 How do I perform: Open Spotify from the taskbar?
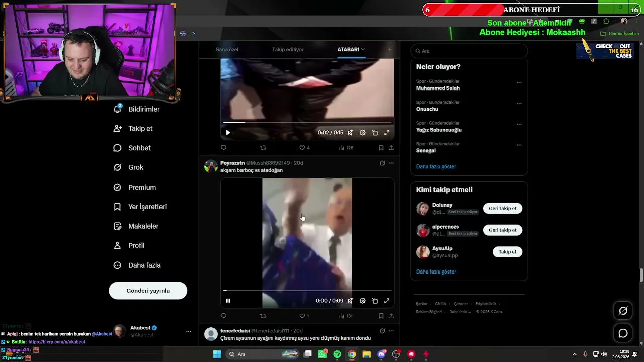337,354
